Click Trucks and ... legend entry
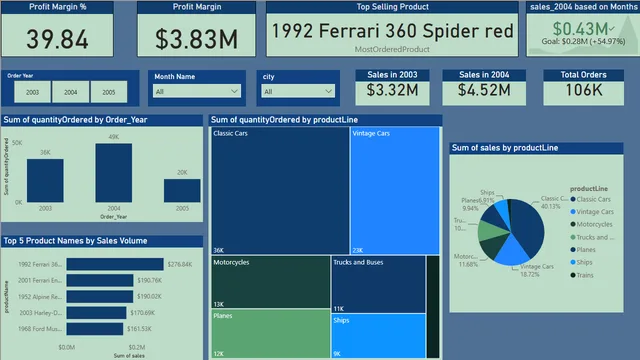Image resolution: width=640 pixels, height=360 pixels. click(x=592, y=237)
